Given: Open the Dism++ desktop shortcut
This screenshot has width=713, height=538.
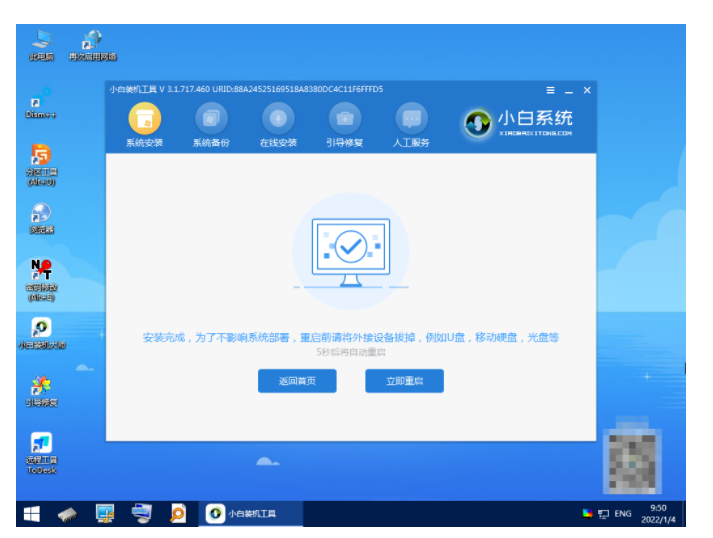Looking at the screenshot, I should tap(41, 102).
